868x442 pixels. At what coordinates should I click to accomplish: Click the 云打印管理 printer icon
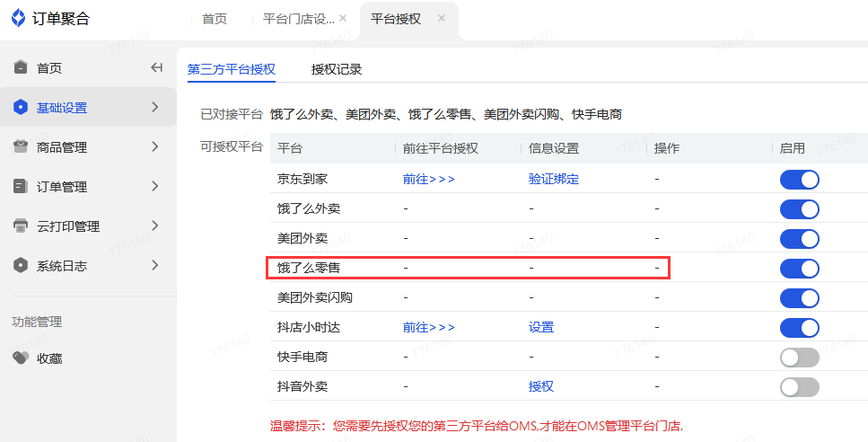click(21, 226)
